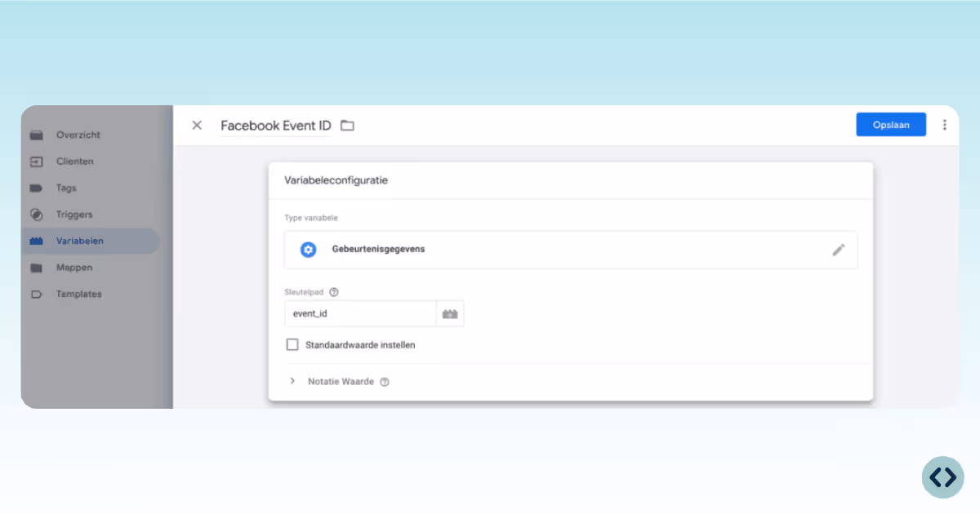Click the folder icon next to Facebook Event ID

coord(347,126)
